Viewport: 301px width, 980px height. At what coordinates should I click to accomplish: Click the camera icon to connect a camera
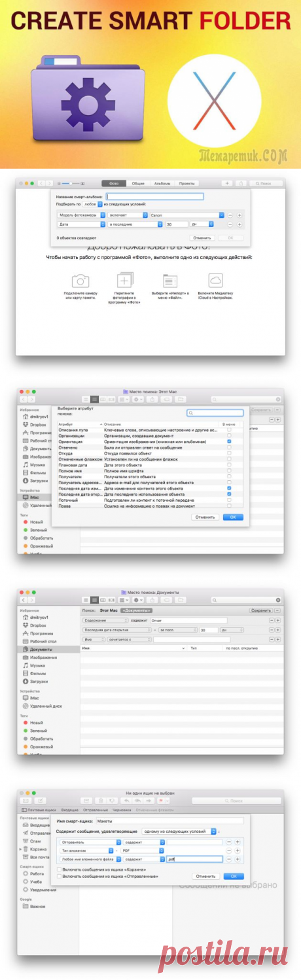pos(80,281)
